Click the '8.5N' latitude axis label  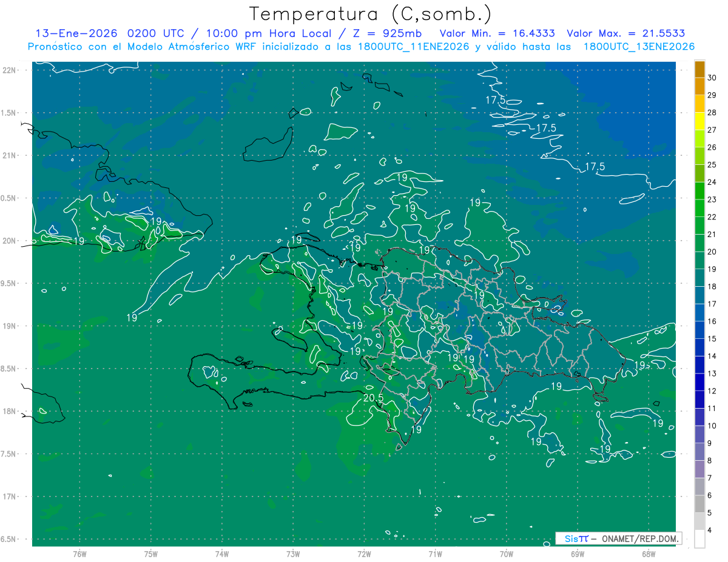(x=8, y=369)
